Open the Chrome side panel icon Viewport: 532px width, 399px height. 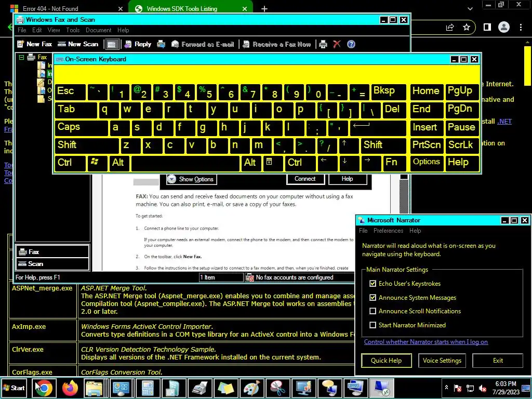coord(487,27)
